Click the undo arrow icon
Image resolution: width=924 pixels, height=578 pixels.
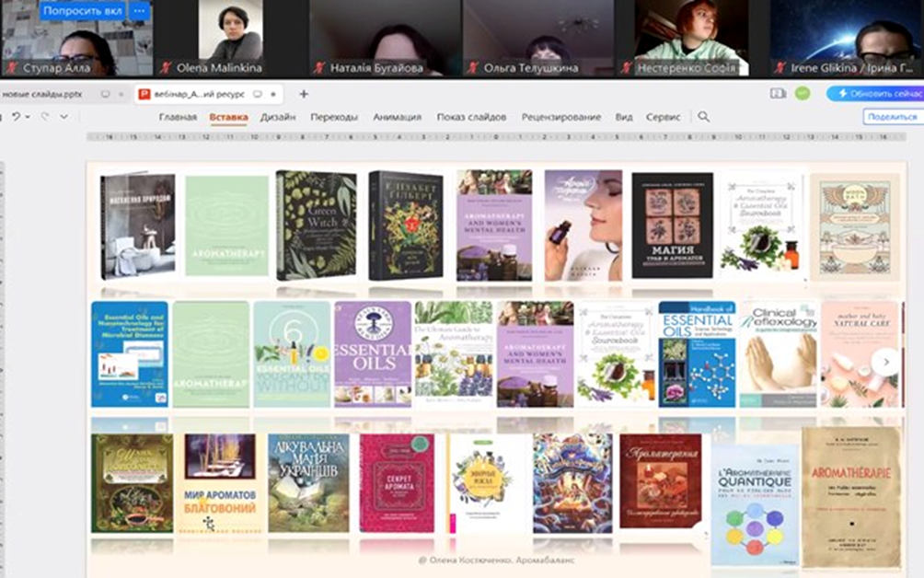coord(15,117)
